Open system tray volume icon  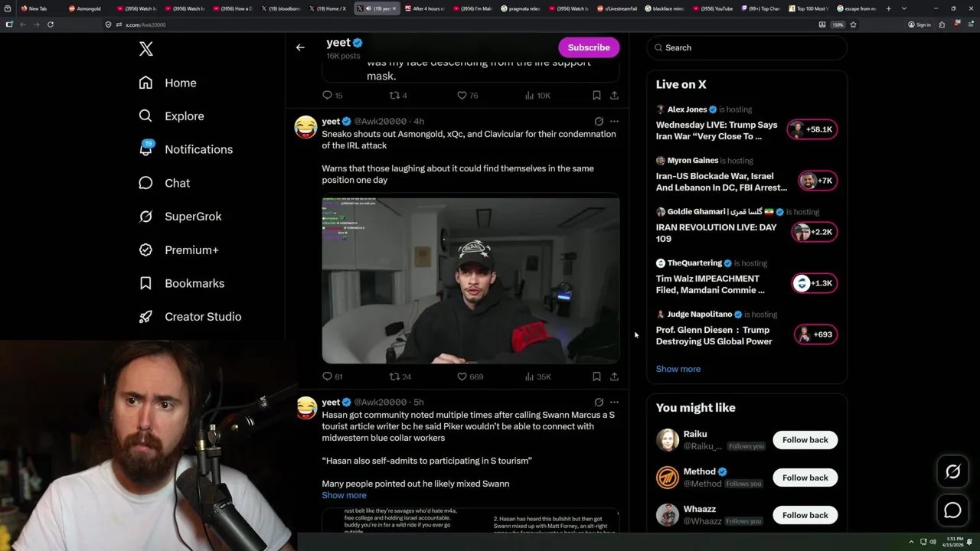[933, 542]
